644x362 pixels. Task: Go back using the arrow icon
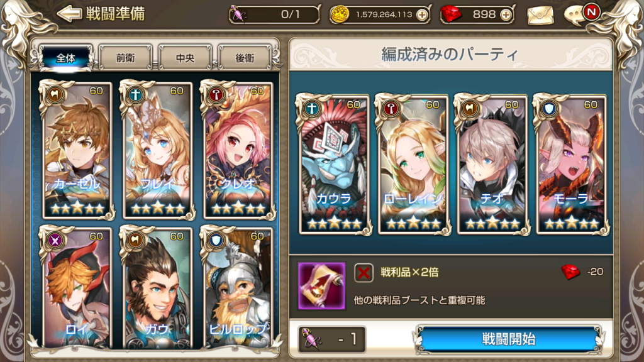tap(69, 14)
